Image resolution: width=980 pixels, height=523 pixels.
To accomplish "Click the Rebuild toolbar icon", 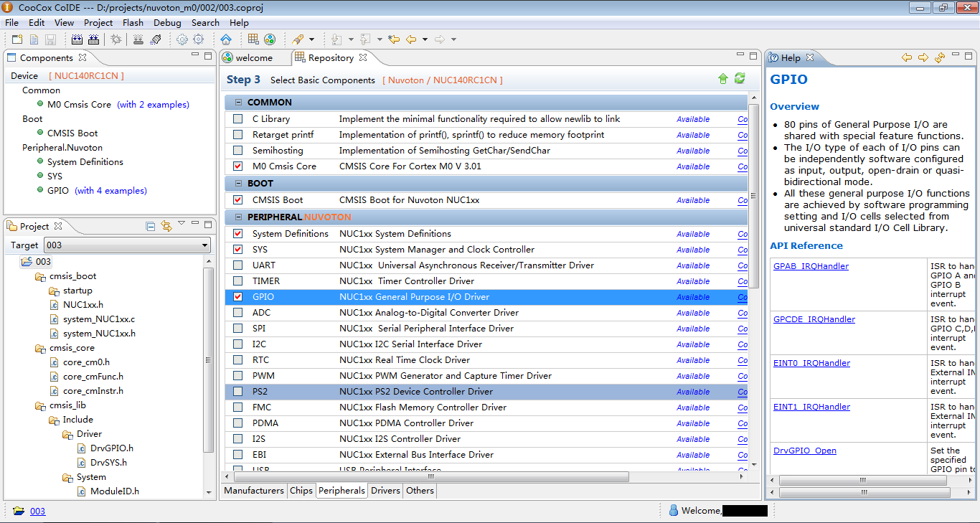I will coord(93,39).
